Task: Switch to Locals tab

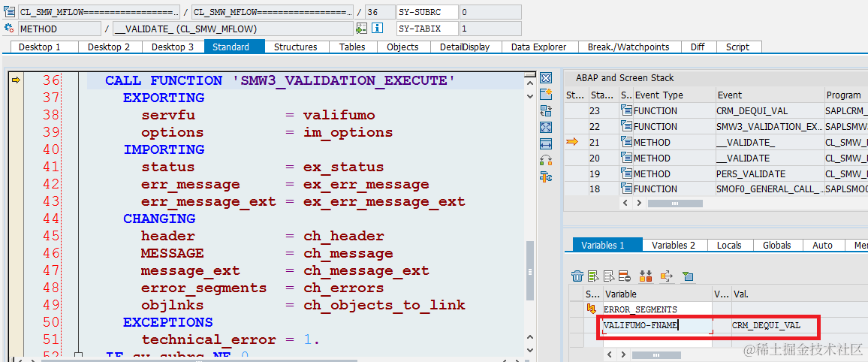Action: 729,245
